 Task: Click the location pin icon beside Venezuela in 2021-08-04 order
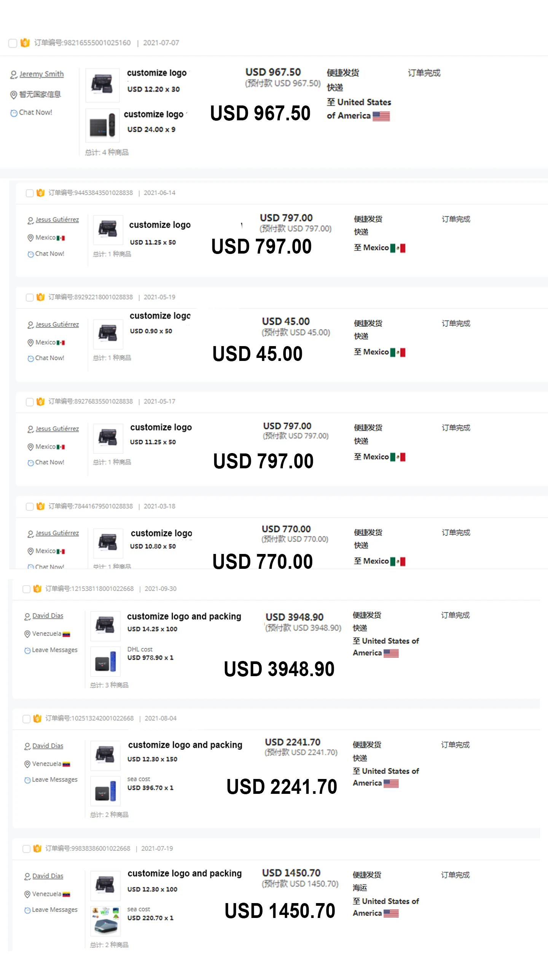coord(27,764)
